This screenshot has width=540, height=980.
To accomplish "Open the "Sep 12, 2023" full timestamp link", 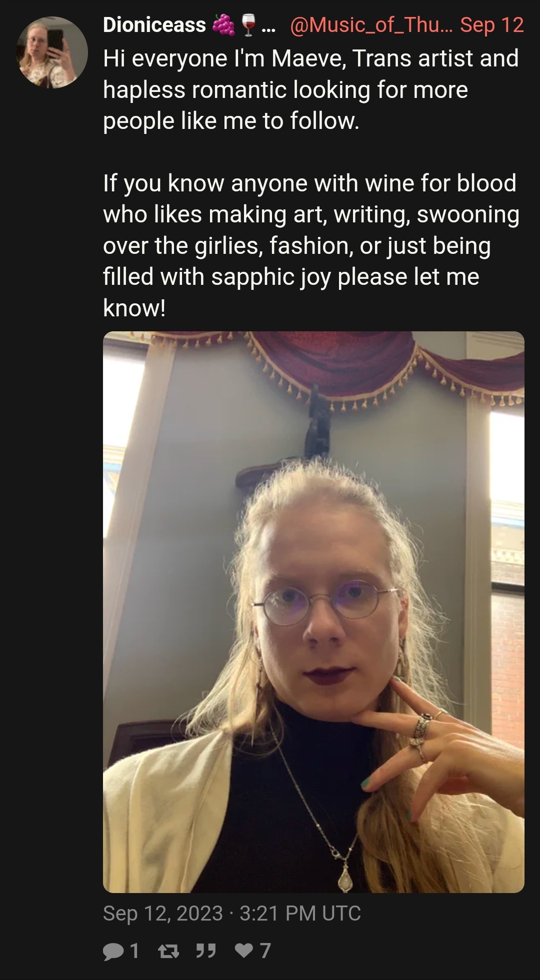I will point(163,914).
